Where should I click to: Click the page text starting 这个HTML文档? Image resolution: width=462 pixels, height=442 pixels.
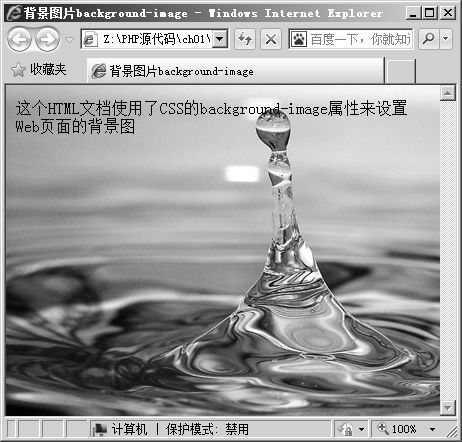pyautogui.click(x=211, y=117)
